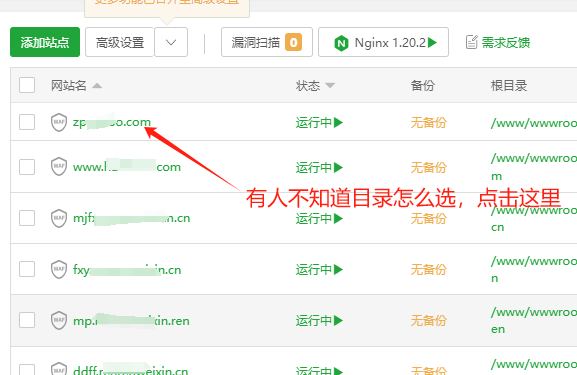Click WAF shield icon of www...com row
The height and width of the screenshot is (375, 577).
click(x=59, y=167)
